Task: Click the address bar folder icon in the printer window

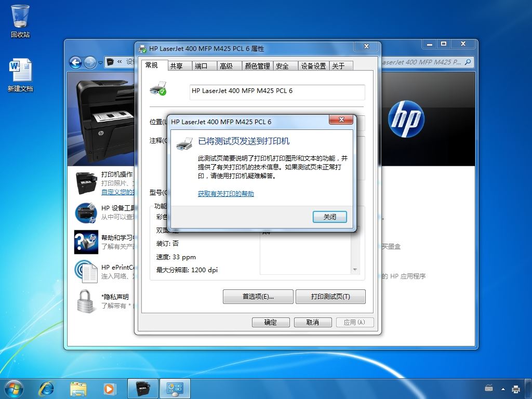Action: (x=110, y=62)
